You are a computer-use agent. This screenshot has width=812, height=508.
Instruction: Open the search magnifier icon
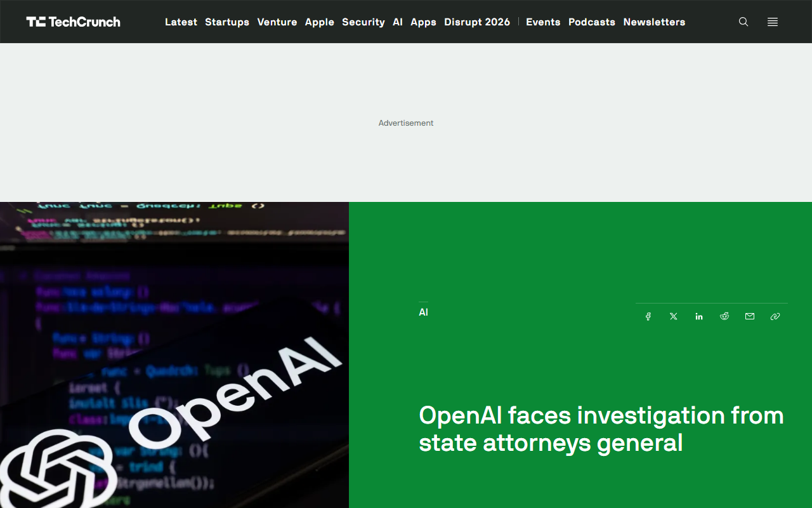click(x=743, y=22)
